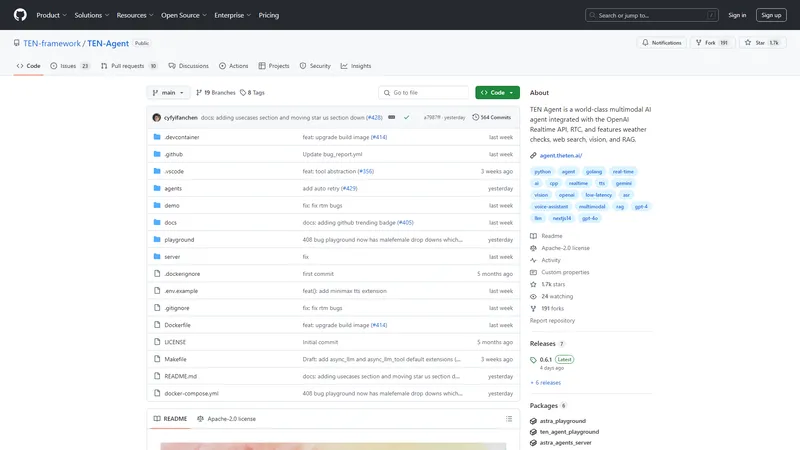Open the .env.example file
800x450 pixels.
click(181, 291)
